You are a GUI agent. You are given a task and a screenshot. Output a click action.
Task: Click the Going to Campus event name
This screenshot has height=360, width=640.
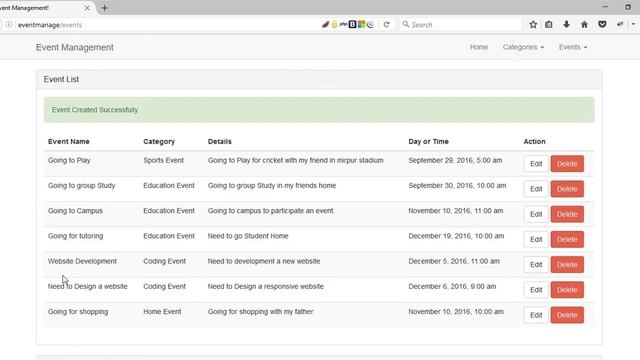(x=75, y=211)
